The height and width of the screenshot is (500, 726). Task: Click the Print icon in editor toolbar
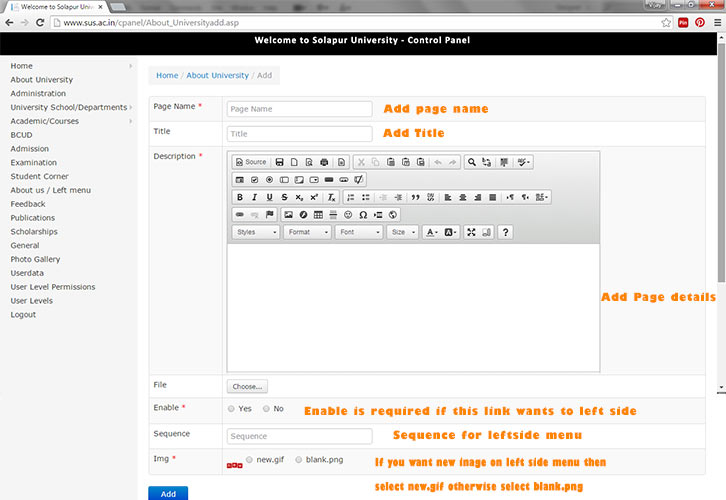pyautogui.click(x=324, y=162)
